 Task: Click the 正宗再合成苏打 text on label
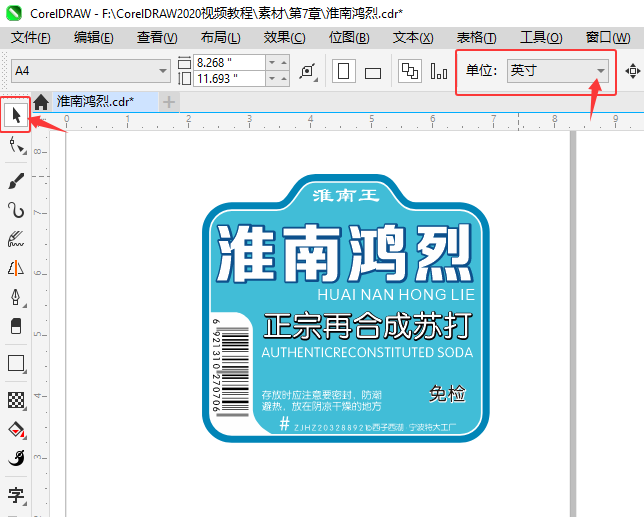click(368, 326)
